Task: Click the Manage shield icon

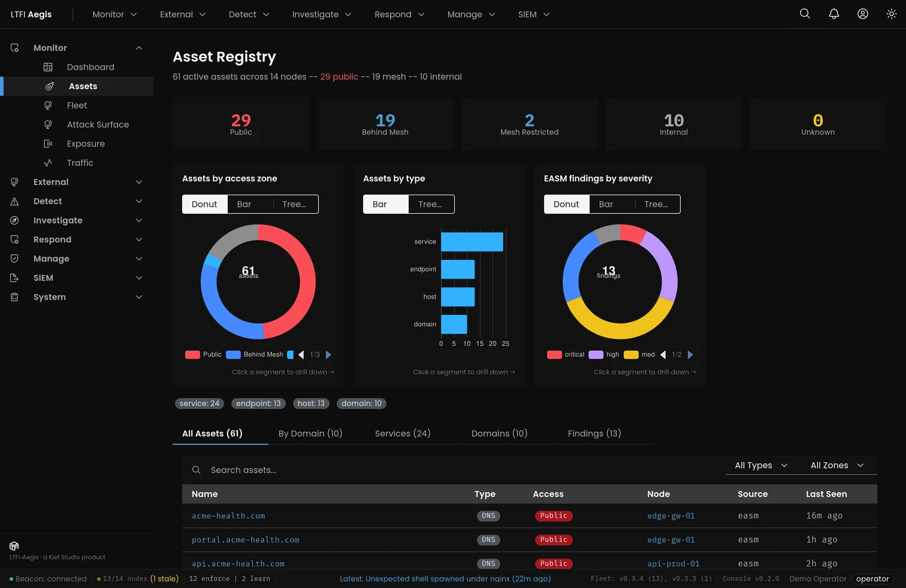Action: pos(14,259)
